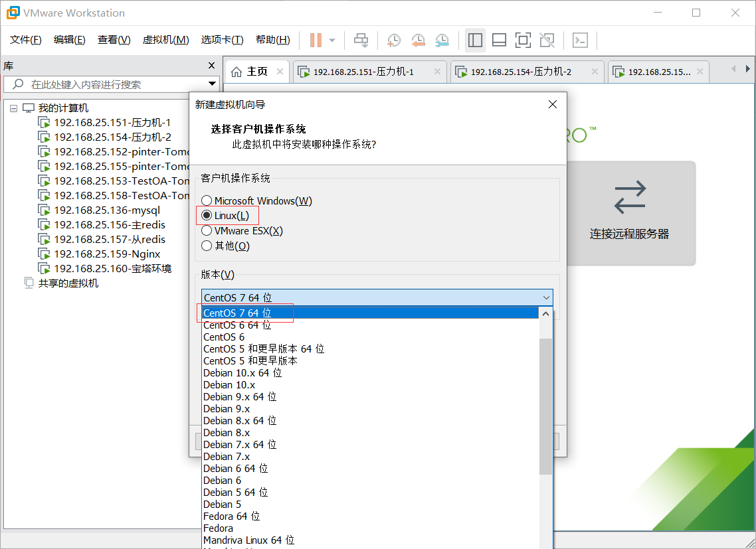This screenshot has width=756, height=549.
Task: Choose highlighted CentOS 7 64 位 list option
Action: 370,313
